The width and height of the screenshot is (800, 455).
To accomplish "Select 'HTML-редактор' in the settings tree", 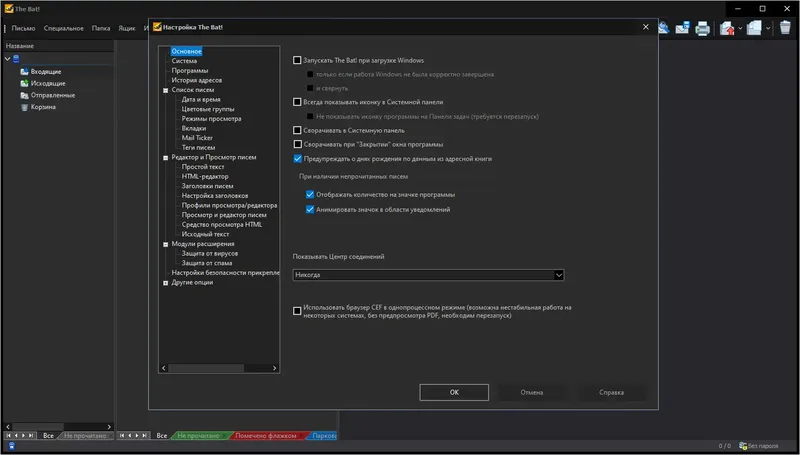I will tap(205, 176).
